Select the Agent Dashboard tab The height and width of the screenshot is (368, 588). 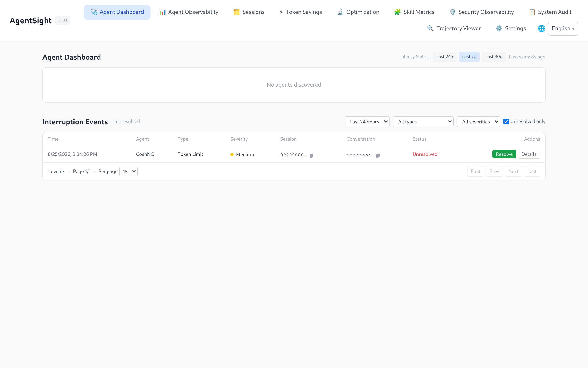[117, 12]
